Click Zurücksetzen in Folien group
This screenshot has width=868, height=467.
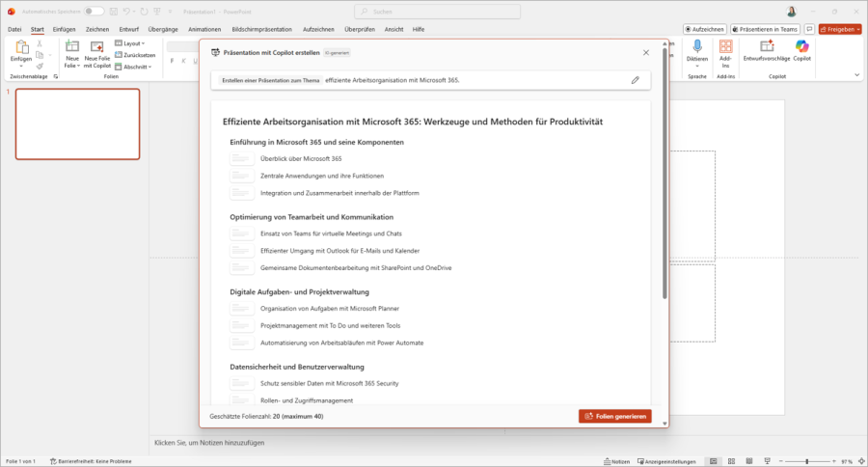pos(135,55)
